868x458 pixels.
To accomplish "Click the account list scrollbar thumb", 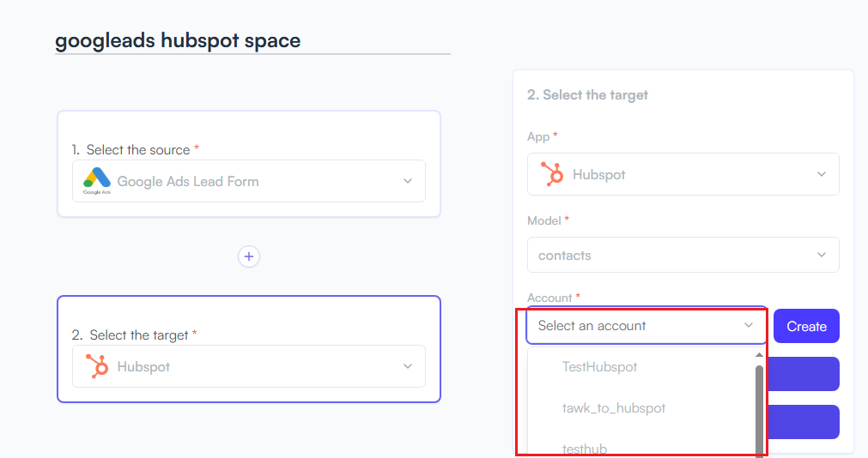I will tap(759, 411).
